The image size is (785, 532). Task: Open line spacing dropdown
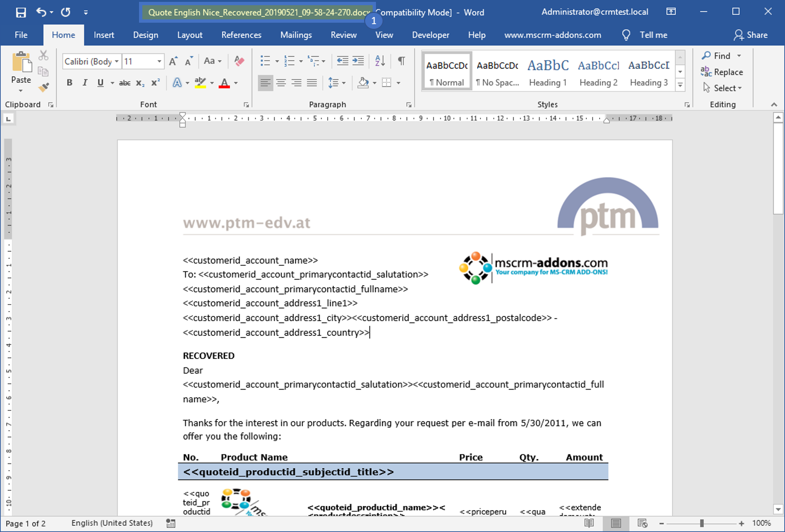tap(337, 83)
